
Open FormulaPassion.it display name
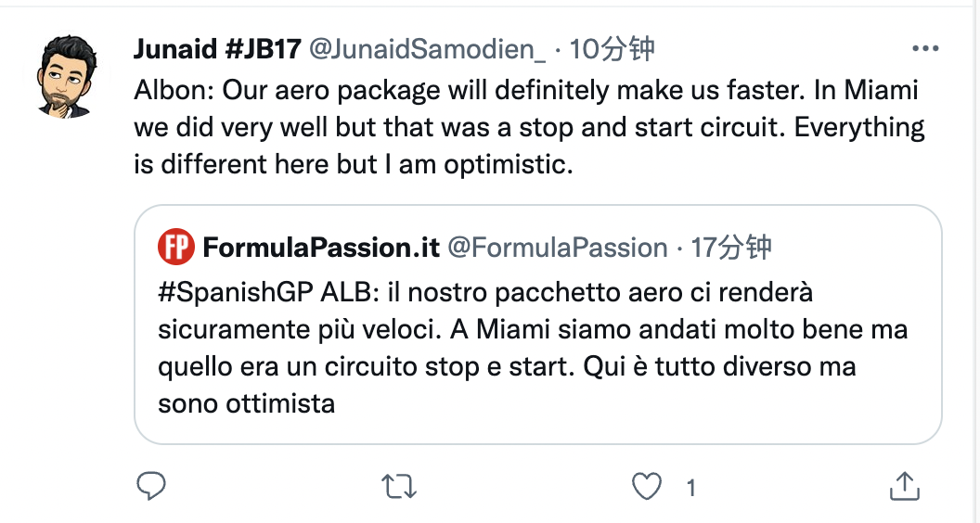tap(321, 248)
